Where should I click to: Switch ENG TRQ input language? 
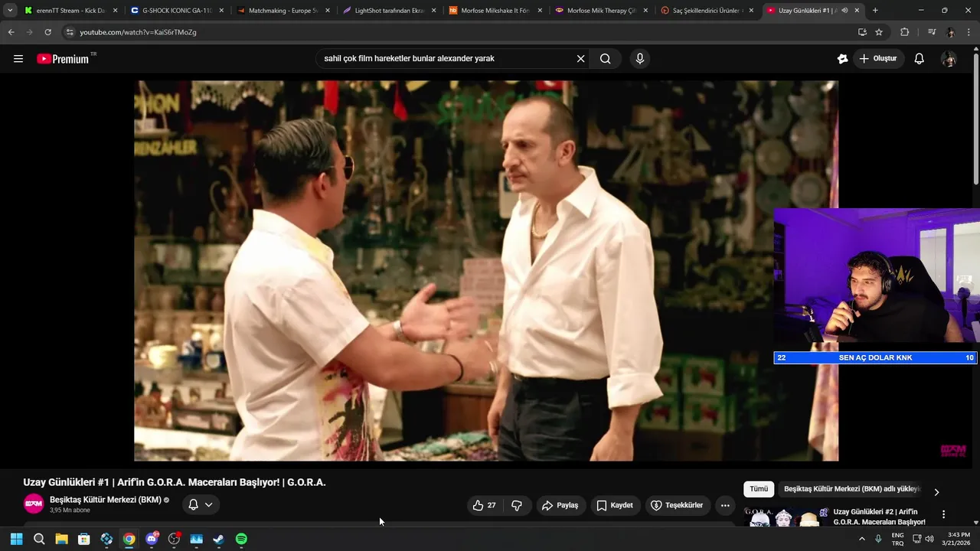(x=897, y=539)
